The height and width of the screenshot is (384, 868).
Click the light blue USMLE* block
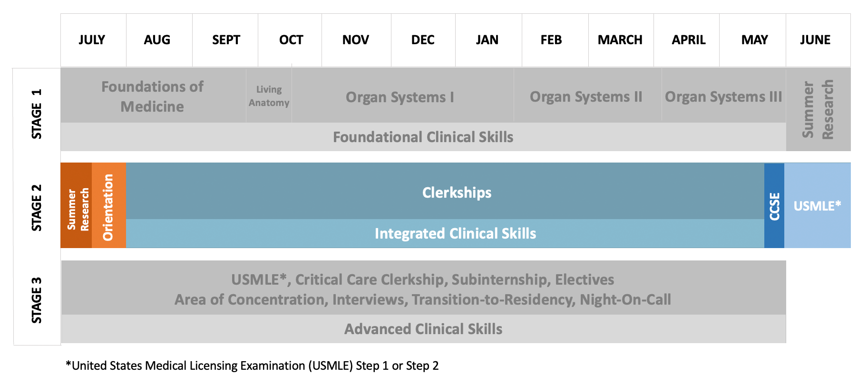point(817,206)
